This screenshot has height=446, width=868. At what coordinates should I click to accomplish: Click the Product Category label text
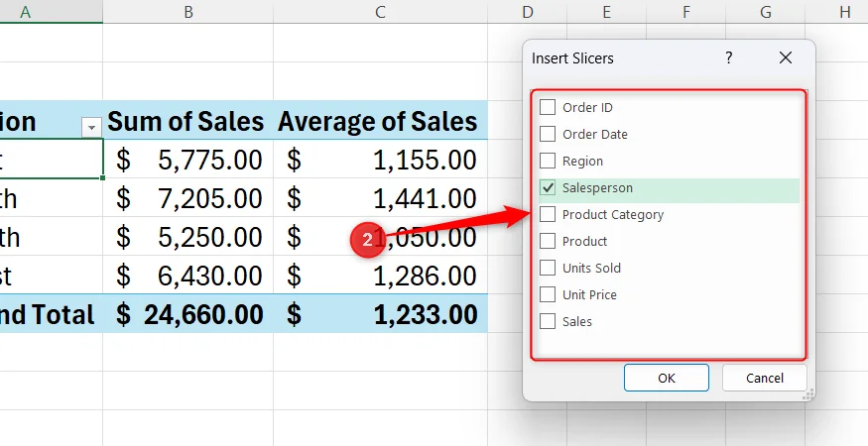pos(613,215)
